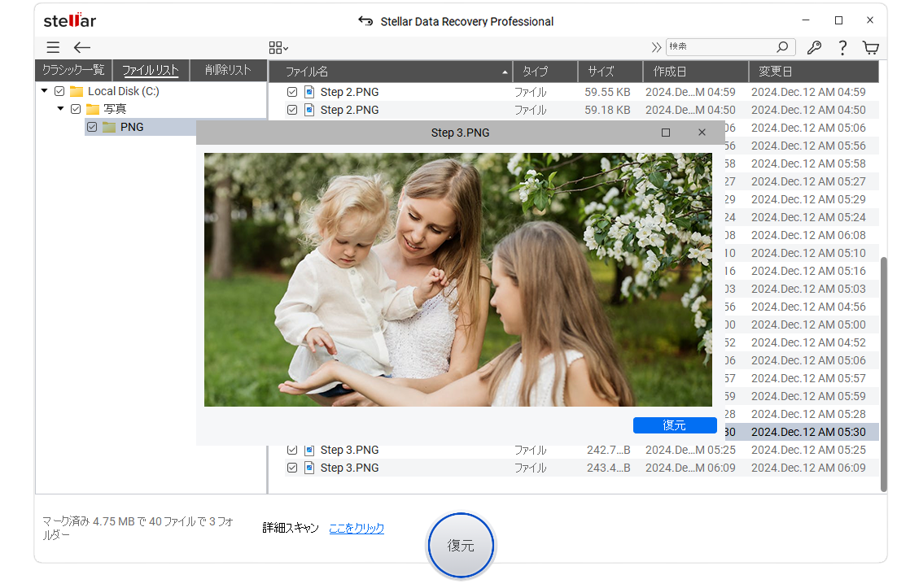Sort by ファイル名 column header
The image size is (910, 588).
coord(391,72)
